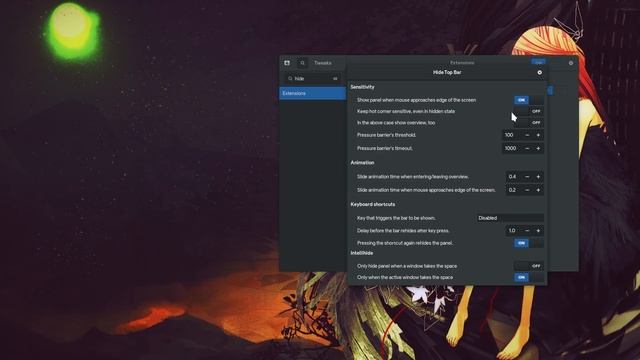Clear the 'hide' search text field
This screenshot has height=360, width=640.
coord(335,78)
